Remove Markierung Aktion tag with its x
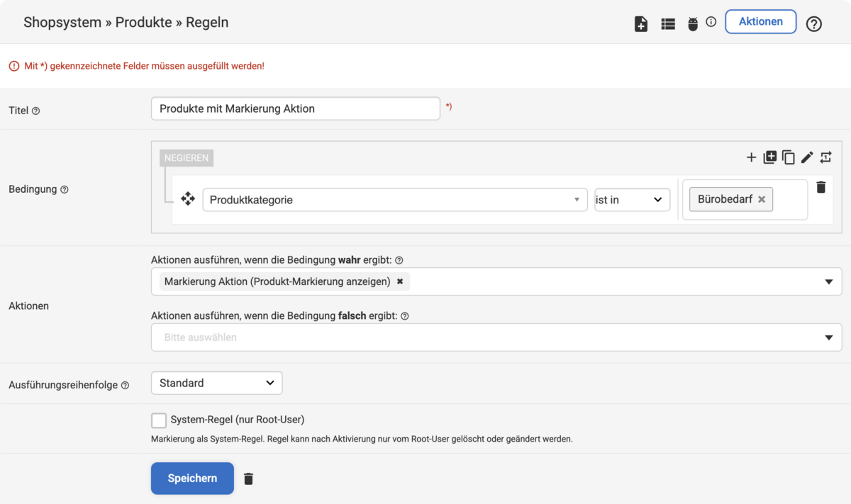 (400, 281)
